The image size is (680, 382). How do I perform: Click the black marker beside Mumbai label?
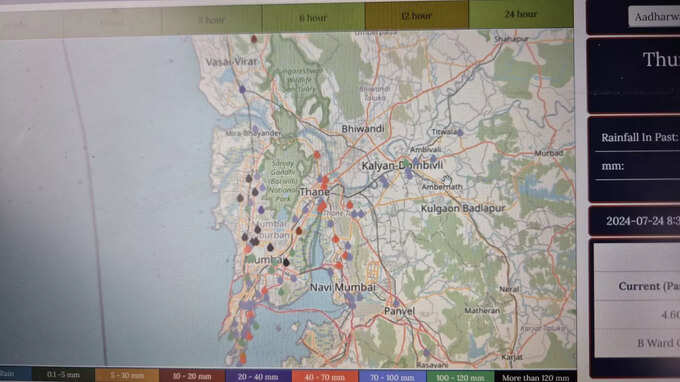point(286,261)
